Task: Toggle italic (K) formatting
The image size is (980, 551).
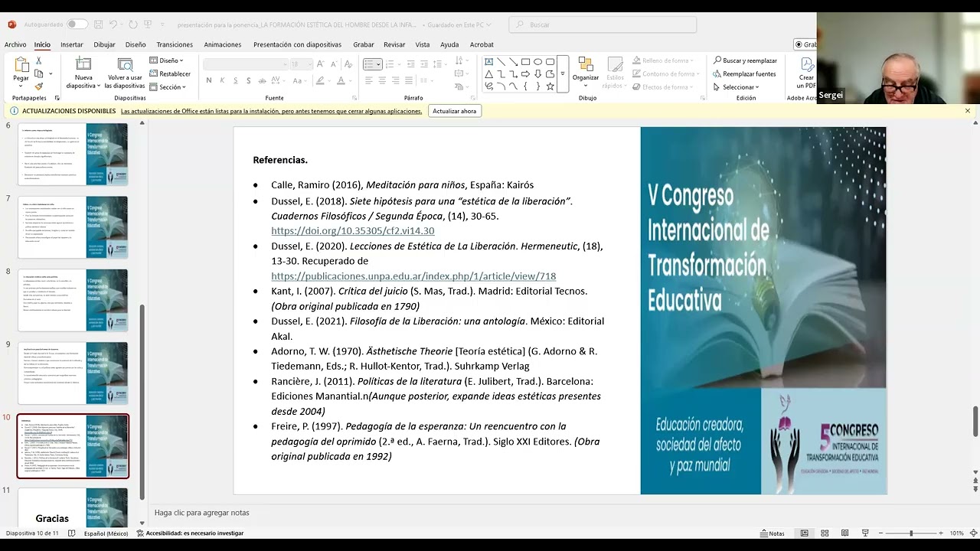Action: (223, 80)
